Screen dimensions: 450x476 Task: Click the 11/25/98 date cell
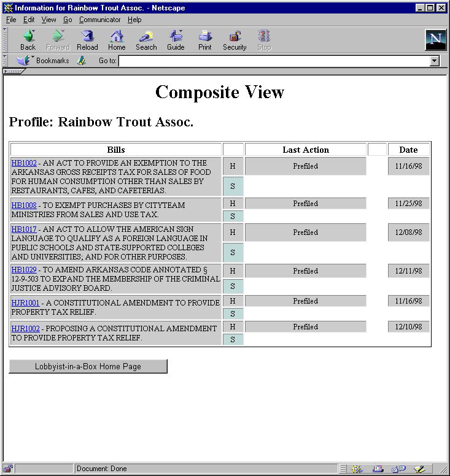click(409, 204)
